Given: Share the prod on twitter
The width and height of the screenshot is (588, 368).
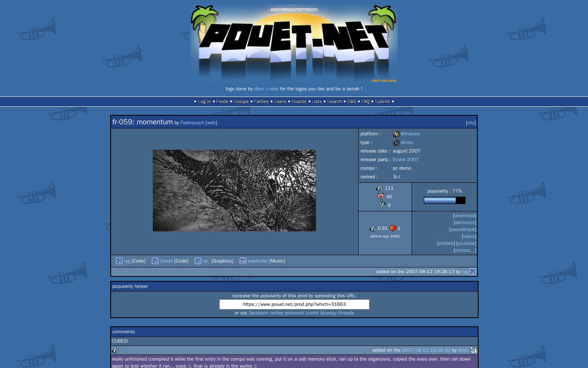Looking at the screenshot, I should point(276,313).
